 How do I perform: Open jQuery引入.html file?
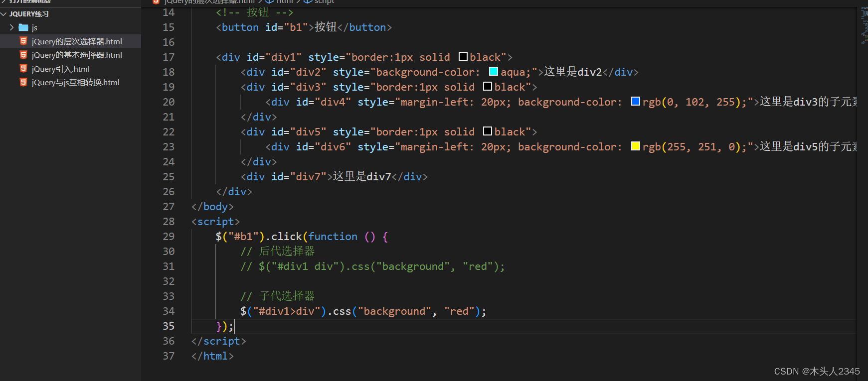61,69
